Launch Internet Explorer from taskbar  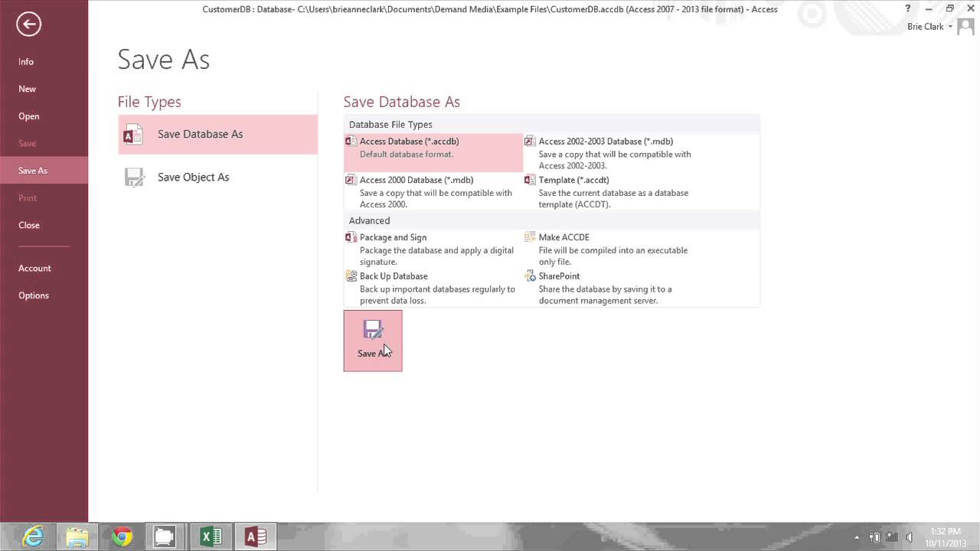click(34, 536)
